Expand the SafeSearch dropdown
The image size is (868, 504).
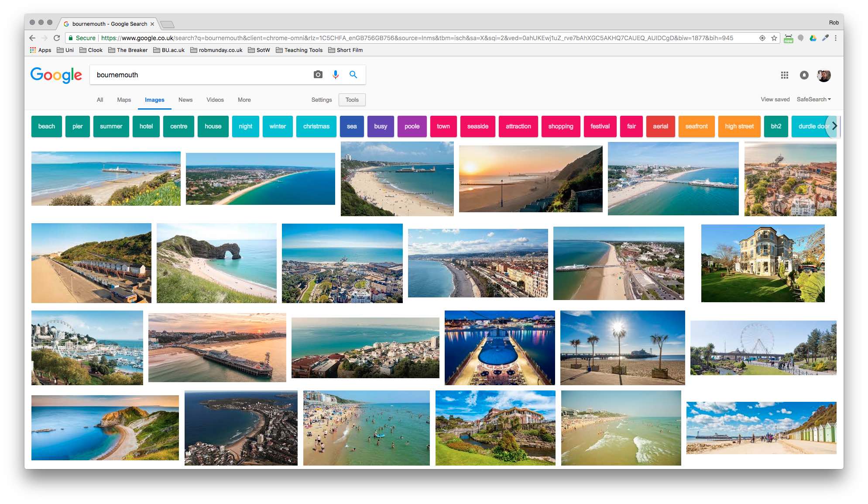click(x=813, y=100)
